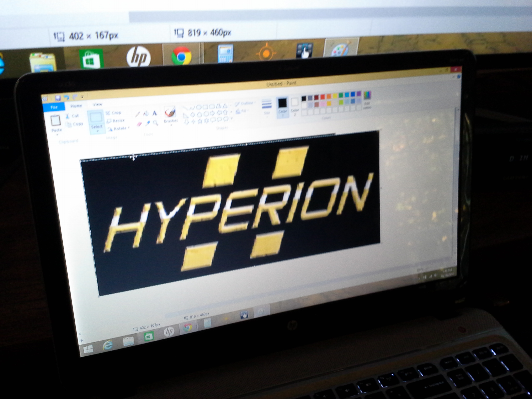Open the blue File tab
This screenshot has height=399, width=532.
[x=54, y=107]
